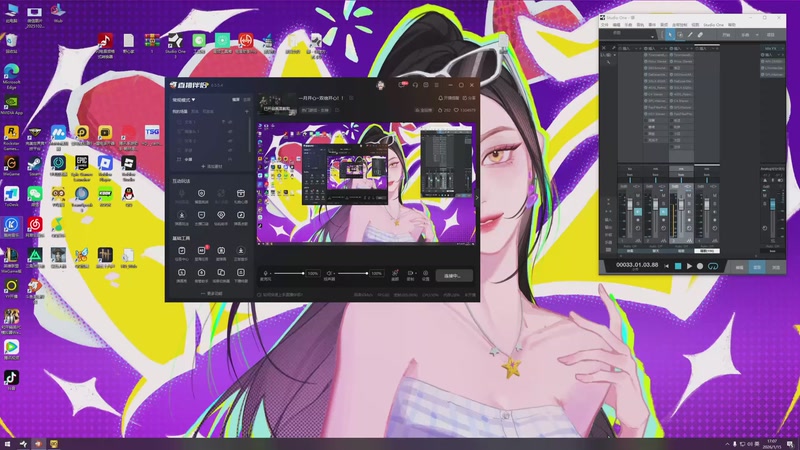Open the dropdown arrow next to 乐曲 in Studio One
Screen dimensions: 800x450
pos(757,35)
